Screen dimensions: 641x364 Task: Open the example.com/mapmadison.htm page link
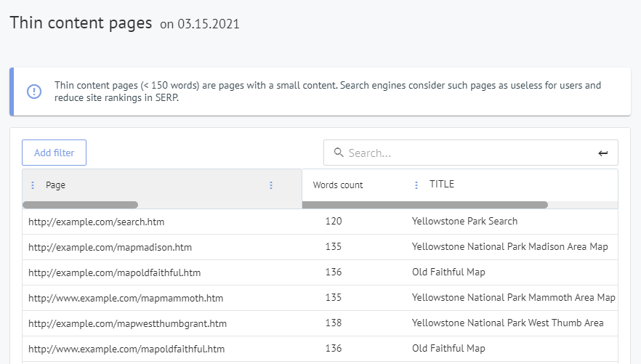pos(110,247)
